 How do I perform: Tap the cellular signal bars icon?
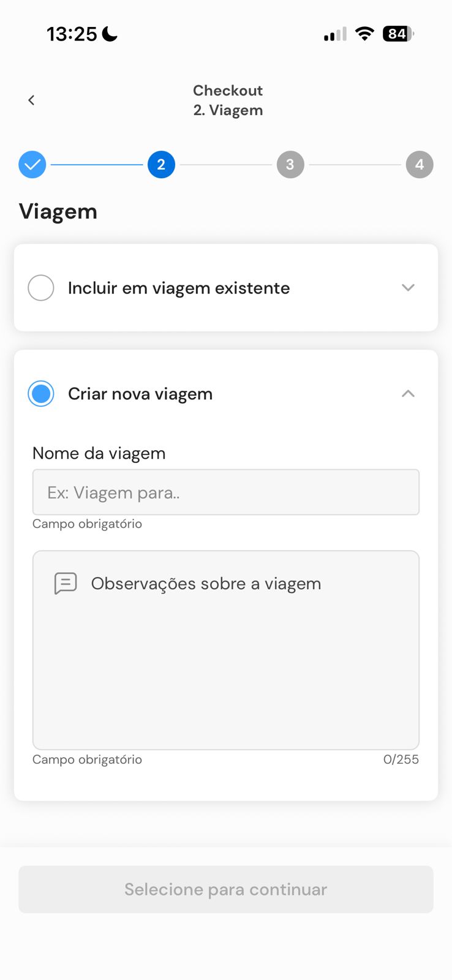coord(335,34)
